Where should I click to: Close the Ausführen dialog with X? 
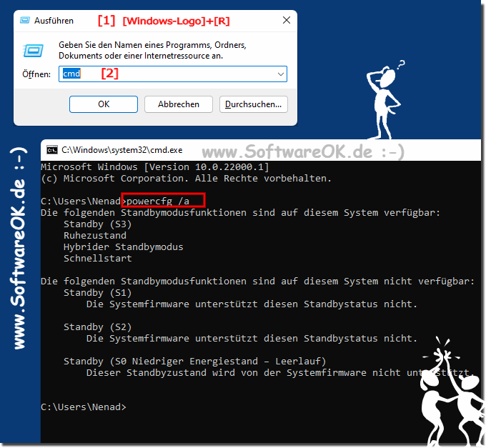point(287,20)
